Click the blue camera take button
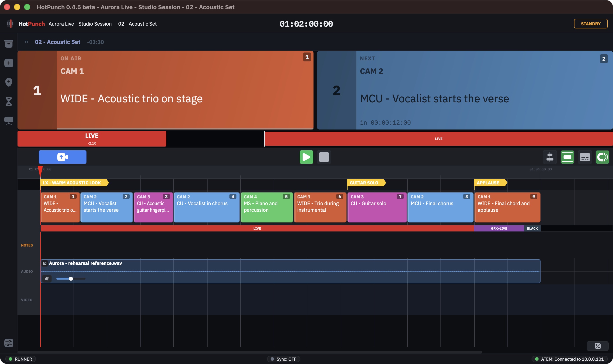This screenshot has height=364, width=613. pyautogui.click(x=62, y=157)
